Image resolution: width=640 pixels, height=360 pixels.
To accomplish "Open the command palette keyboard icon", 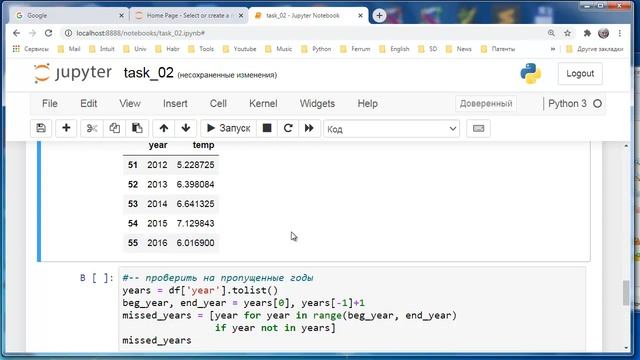I will 478,129.
